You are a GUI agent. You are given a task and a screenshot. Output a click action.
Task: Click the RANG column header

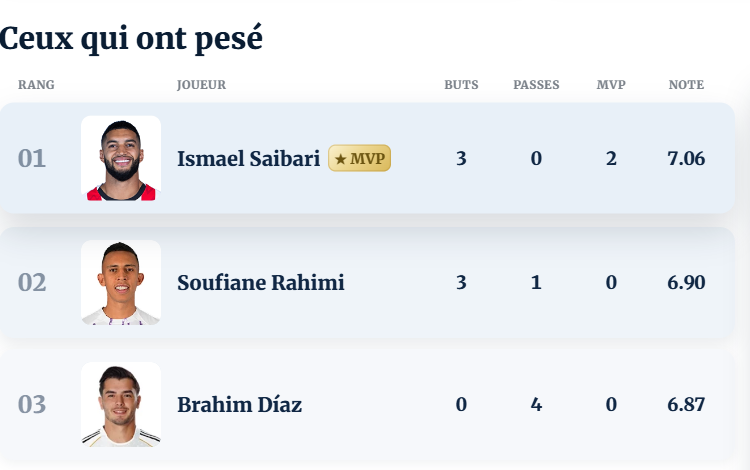pos(36,85)
